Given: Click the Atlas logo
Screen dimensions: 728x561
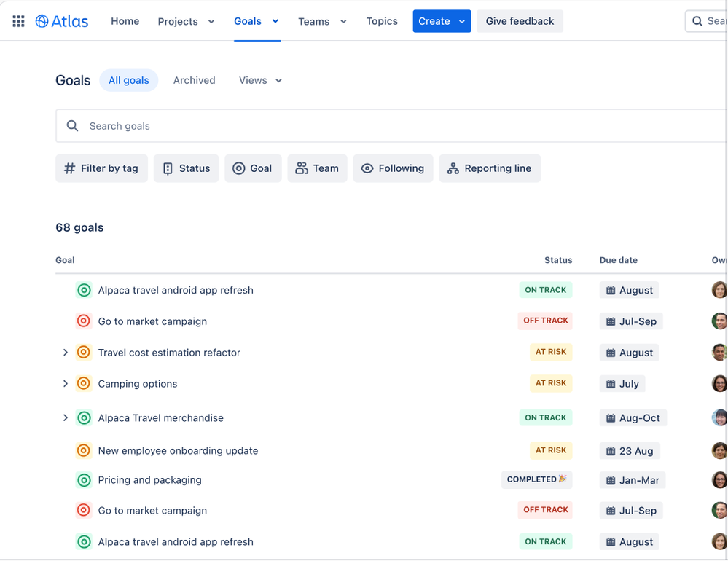Looking at the screenshot, I should point(62,21).
